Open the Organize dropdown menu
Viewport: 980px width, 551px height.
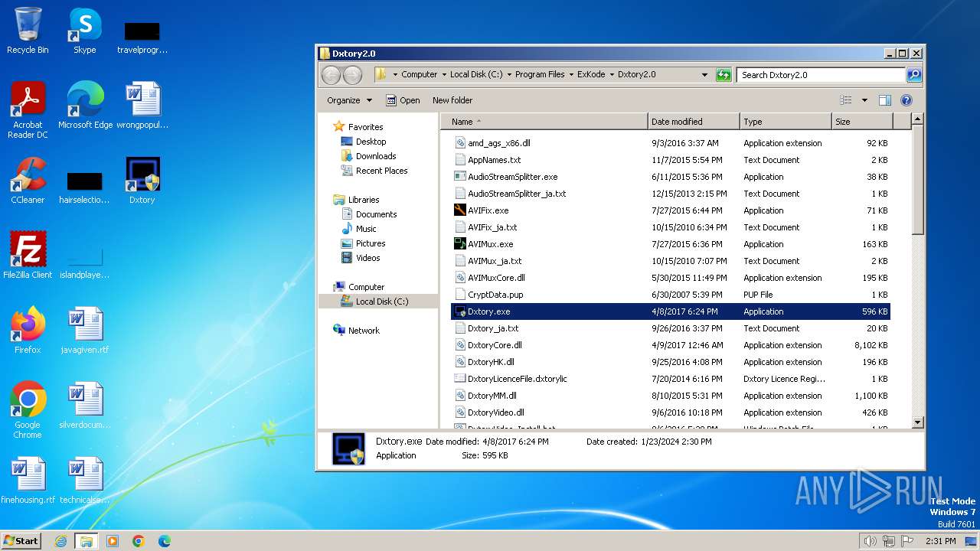pos(349,100)
